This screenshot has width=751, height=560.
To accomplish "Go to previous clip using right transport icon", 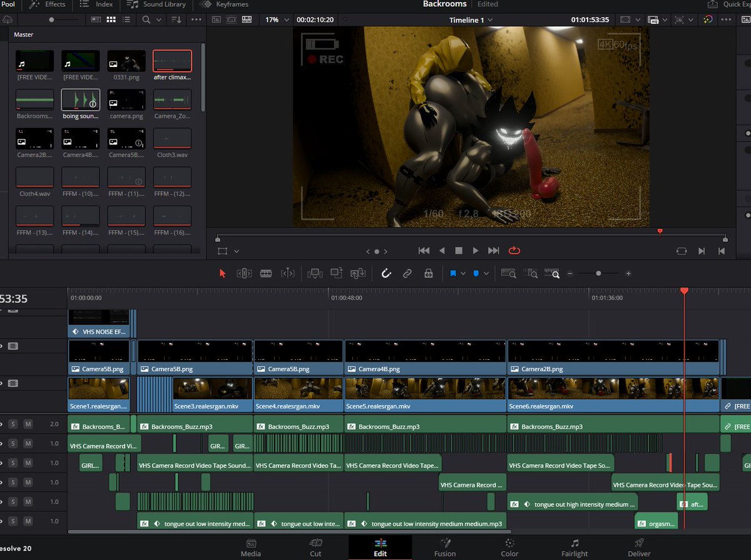I will [722, 251].
